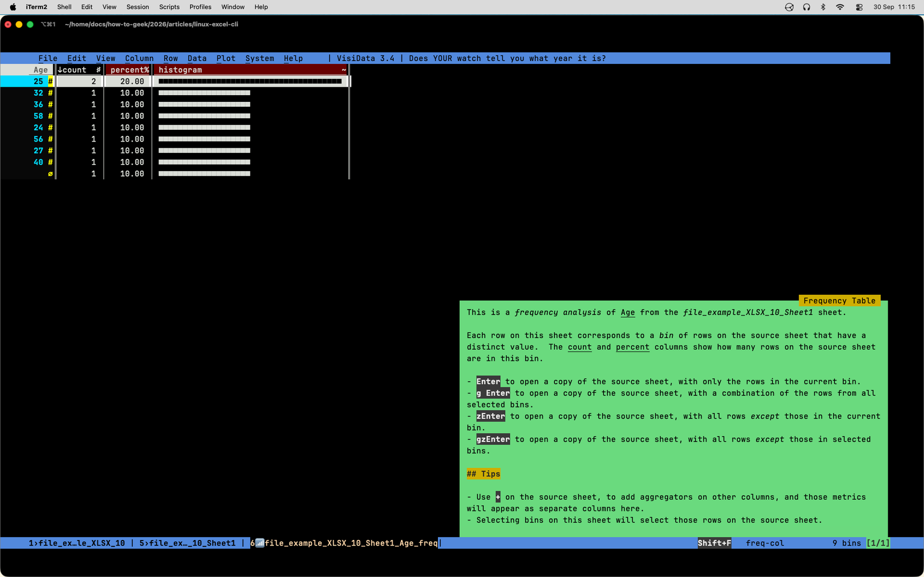
Task: Open VisiData System menu
Action: [x=259, y=58]
